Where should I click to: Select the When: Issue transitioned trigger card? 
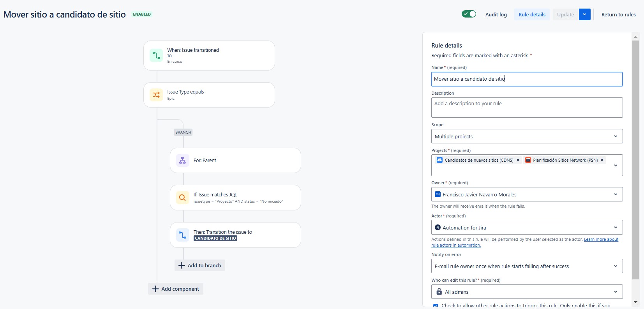click(x=209, y=55)
